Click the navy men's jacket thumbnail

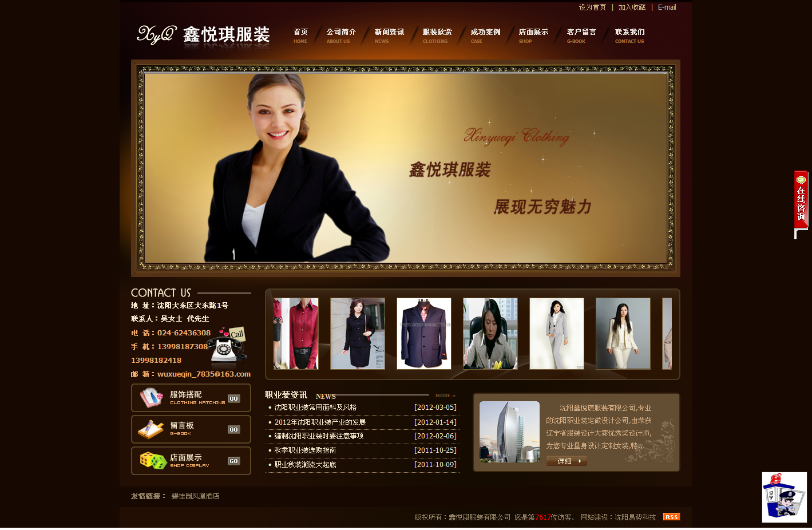[424, 334]
